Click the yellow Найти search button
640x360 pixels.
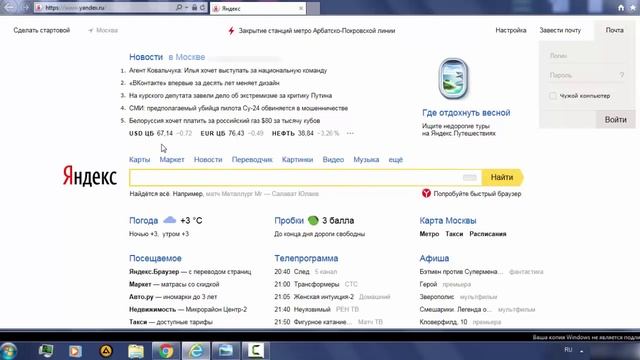(x=502, y=178)
